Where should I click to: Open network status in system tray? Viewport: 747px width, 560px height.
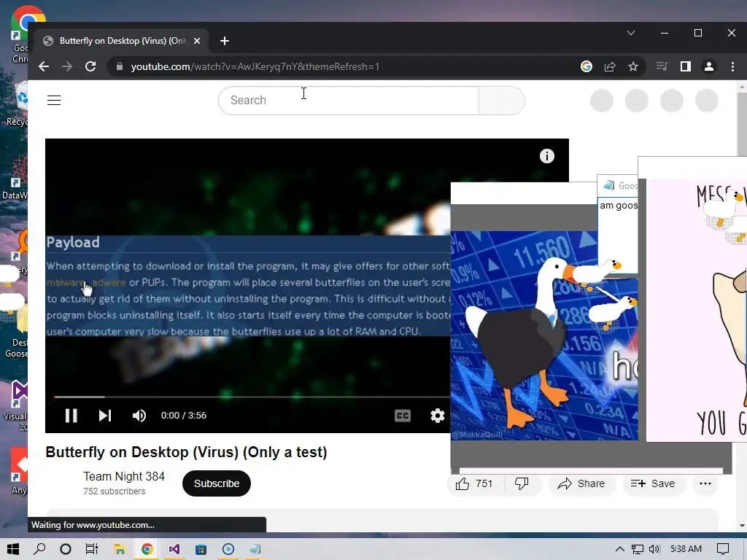pos(637,549)
